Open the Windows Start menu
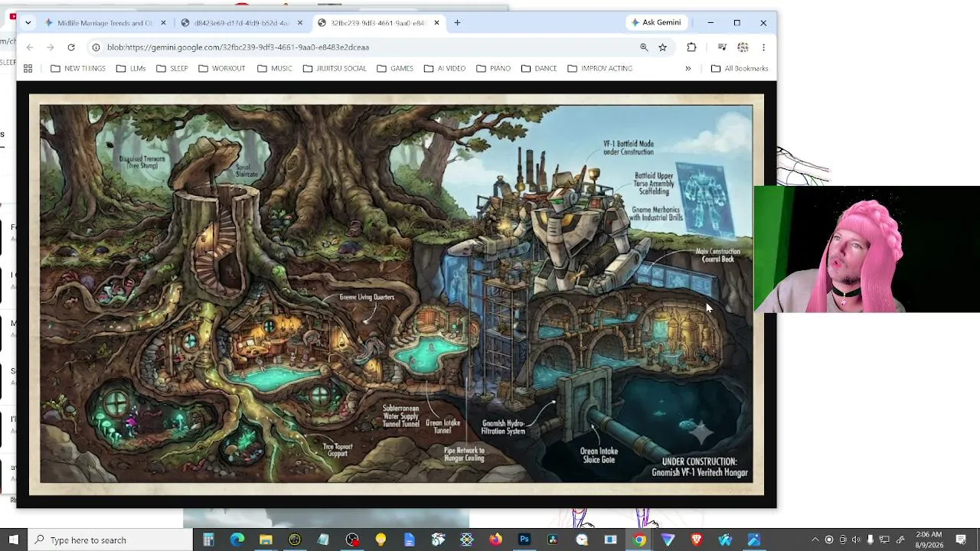 [14, 540]
